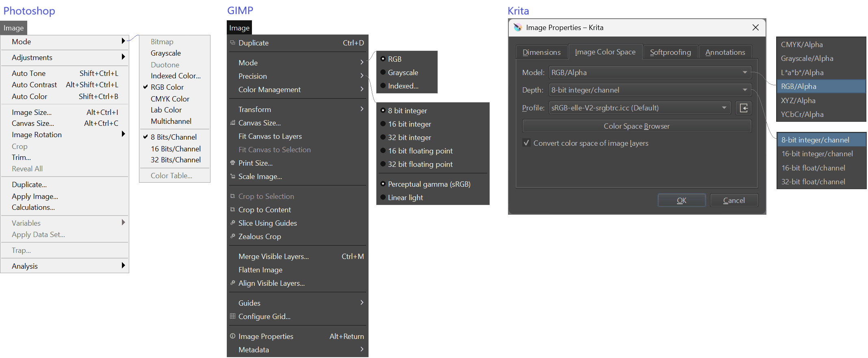Viewport: 868px width, 358px height.
Task: Click the Crop to Content icon in GIMP
Action: 232,209
